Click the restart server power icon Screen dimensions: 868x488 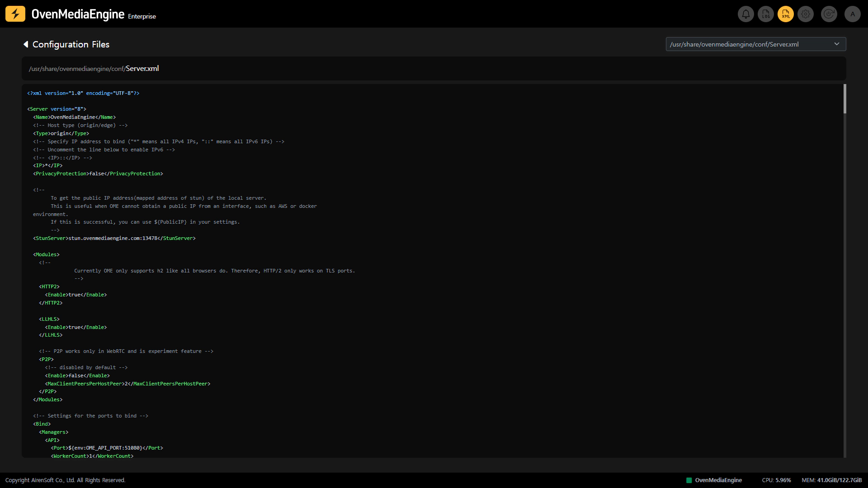pos(829,14)
